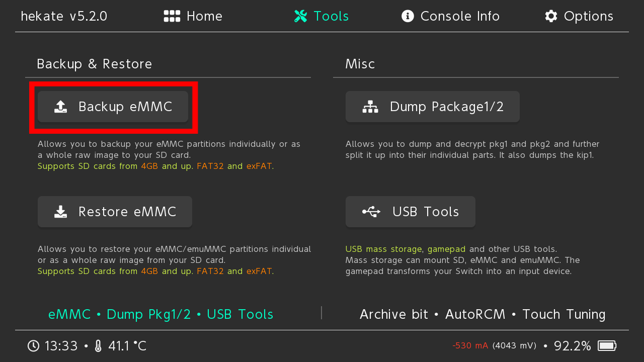Image resolution: width=644 pixels, height=362 pixels.
Task: Click the 92.2% battery percentage
Action: [573, 346]
